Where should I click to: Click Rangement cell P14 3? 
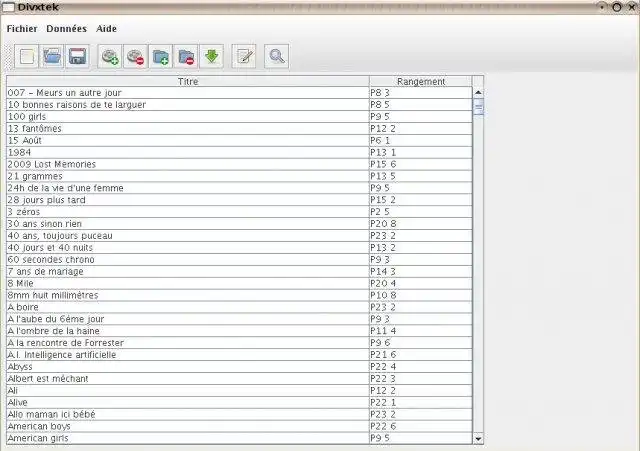(x=421, y=271)
